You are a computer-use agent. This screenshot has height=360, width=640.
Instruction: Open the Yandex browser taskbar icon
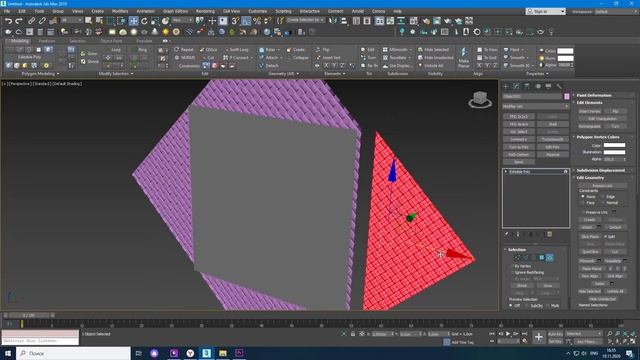(190, 353)
